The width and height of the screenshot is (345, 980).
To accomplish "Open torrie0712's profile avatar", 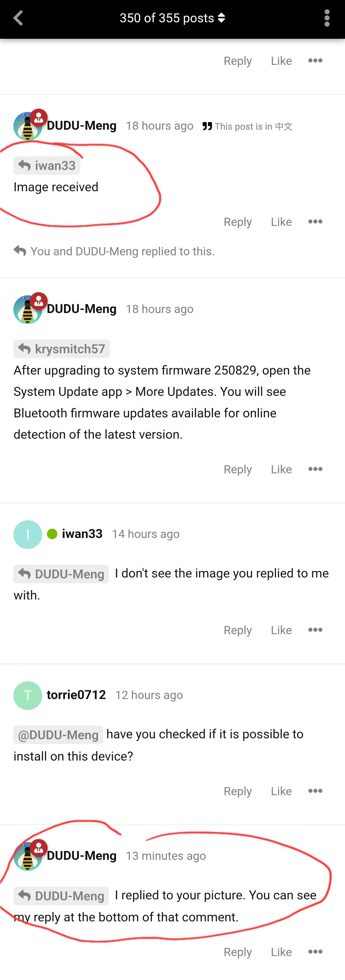I will [x=28, y=695].
